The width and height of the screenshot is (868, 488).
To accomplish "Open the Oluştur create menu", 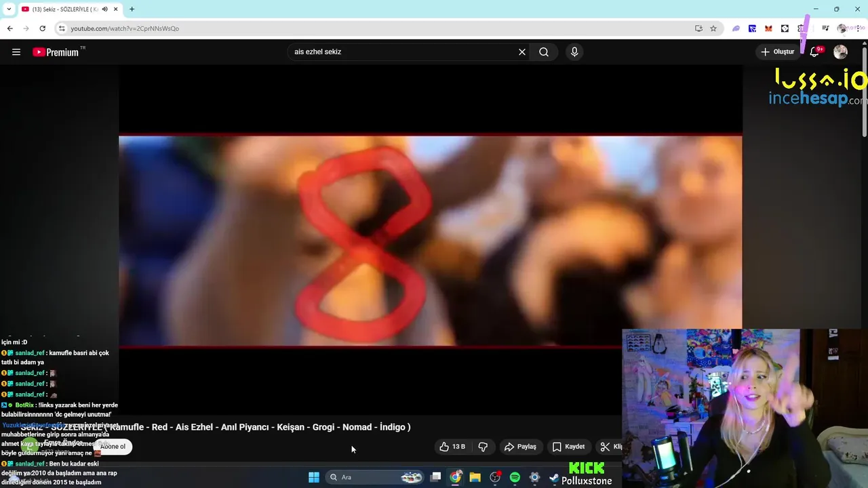I will tap(777, 52).
